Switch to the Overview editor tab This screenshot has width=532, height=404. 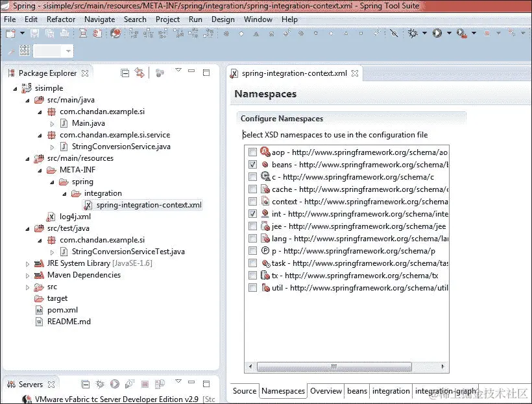[326, 391]
